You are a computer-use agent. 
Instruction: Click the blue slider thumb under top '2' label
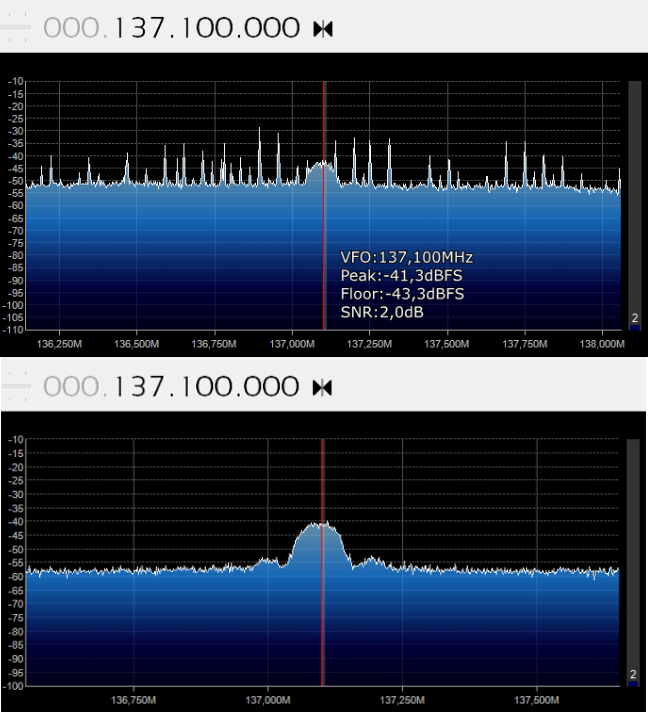point(634,327)
